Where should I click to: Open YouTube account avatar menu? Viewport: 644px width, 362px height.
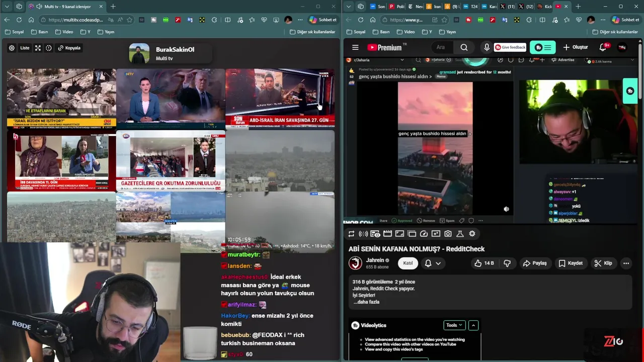click(x=622, y=47)
